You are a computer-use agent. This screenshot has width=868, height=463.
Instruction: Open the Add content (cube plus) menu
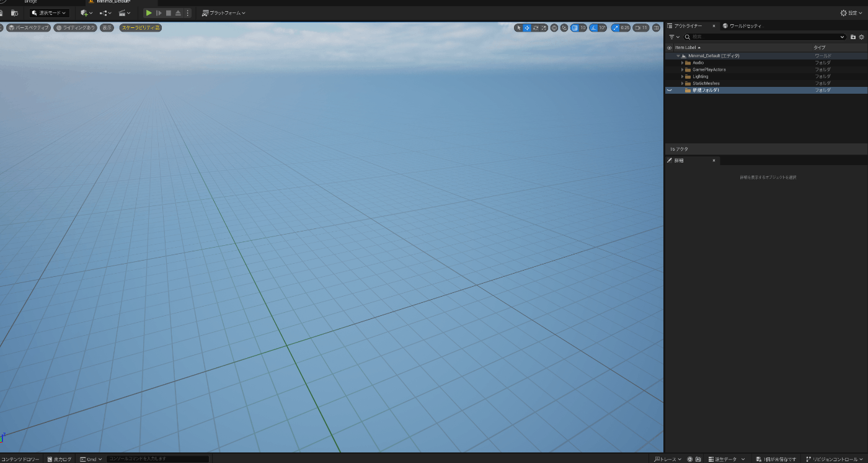87,12
